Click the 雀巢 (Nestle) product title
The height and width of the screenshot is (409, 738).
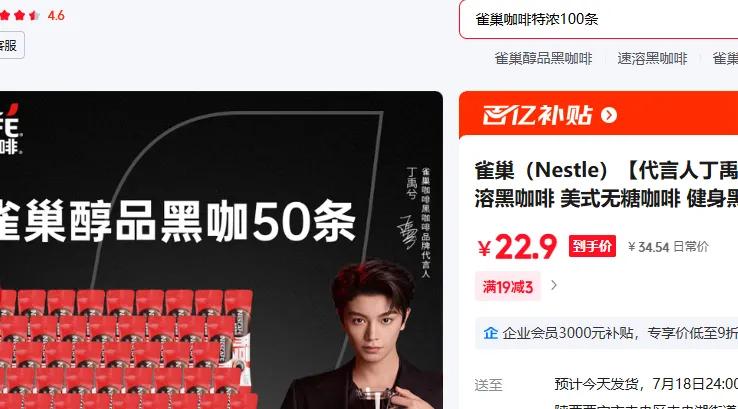tap(606, 184)
